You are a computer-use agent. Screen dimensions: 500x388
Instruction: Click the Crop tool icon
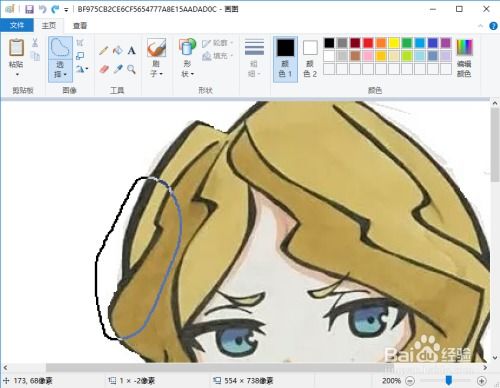point(80,43)
